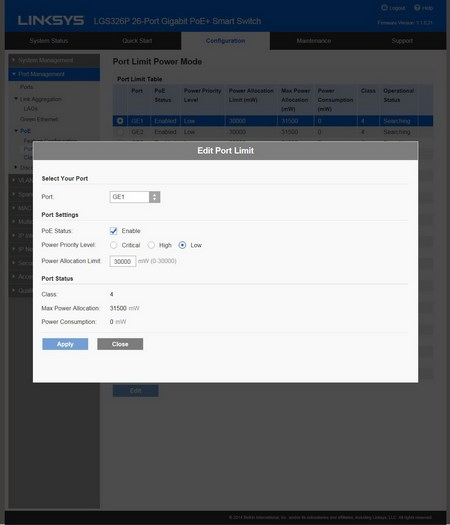Toggle the PoE Status Enable checkbox
Viewport: 450px width, 525px height.
114,231
